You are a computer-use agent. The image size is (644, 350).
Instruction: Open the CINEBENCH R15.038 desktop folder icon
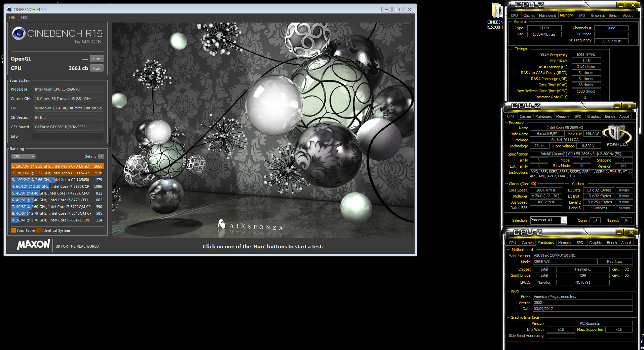click(x=495, y=16)
